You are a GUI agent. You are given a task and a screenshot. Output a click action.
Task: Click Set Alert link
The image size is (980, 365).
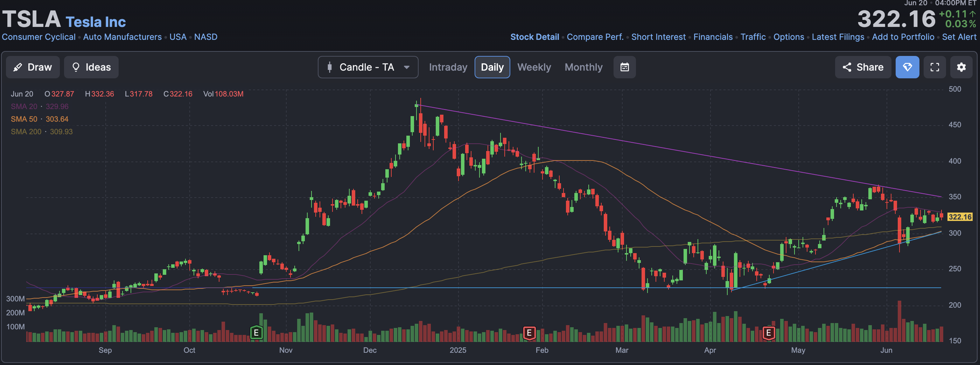click(959, 37)
